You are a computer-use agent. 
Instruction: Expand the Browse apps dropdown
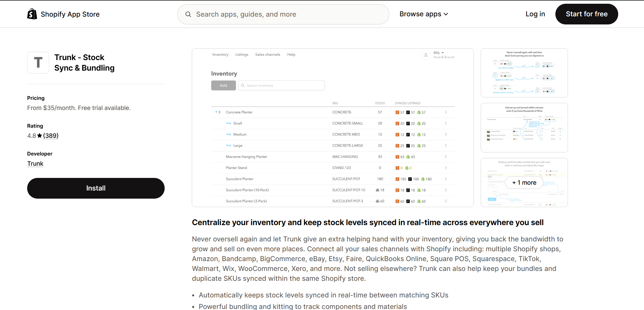pyautogui.click(x=424, y=14)
